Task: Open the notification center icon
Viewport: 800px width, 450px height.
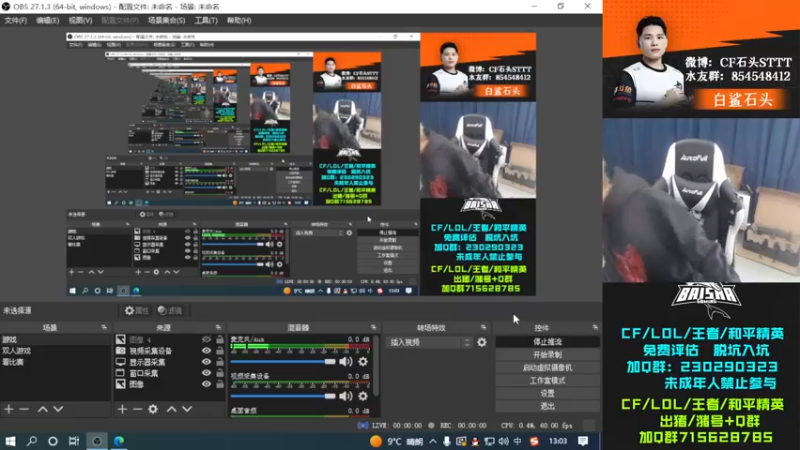Action: click(583, 441)
